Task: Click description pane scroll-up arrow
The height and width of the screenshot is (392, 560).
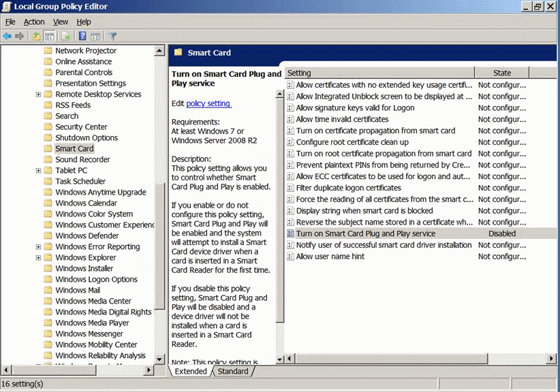Action: pos(280,95)
